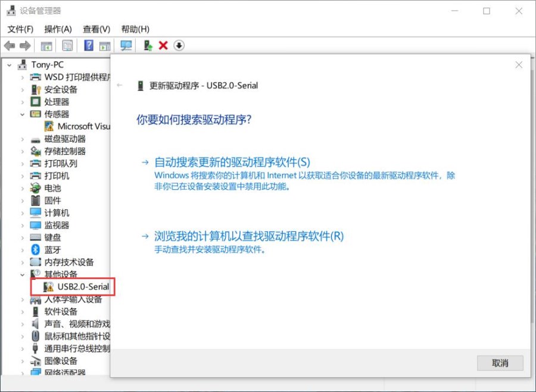Select the 人体学输入设备 tree item

(x=73, y=299)
